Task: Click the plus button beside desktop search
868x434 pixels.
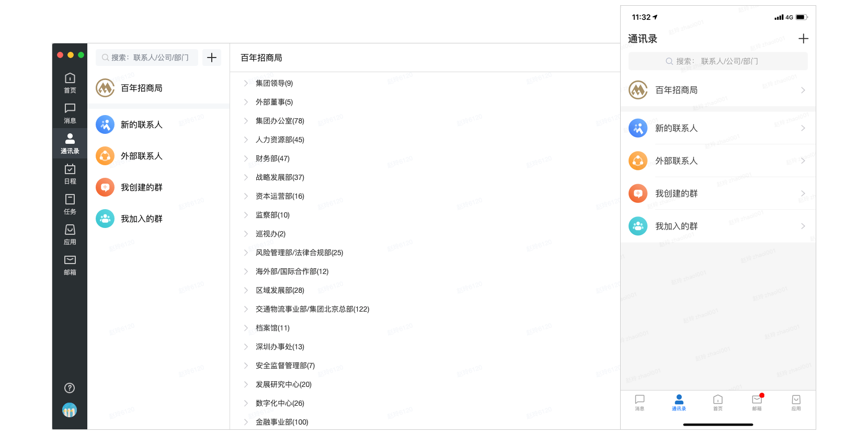Action: [x=212, y=58]
